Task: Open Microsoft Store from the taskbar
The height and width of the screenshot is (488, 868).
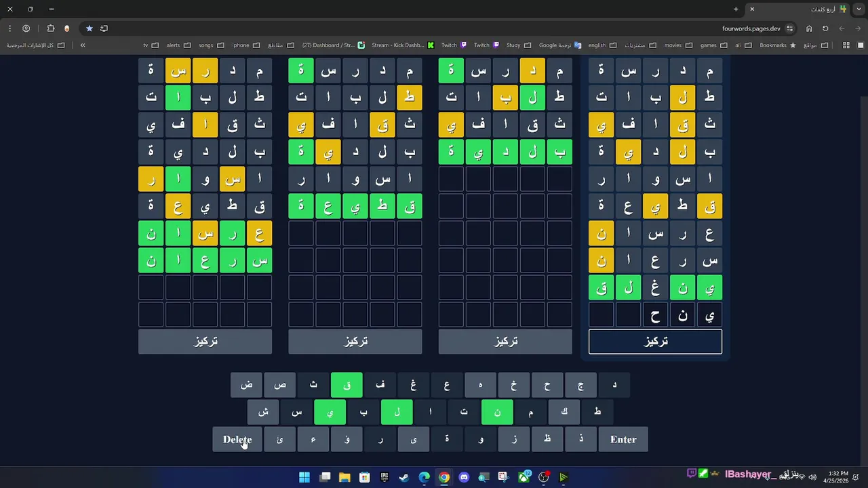Action: (x=364, y=477)
